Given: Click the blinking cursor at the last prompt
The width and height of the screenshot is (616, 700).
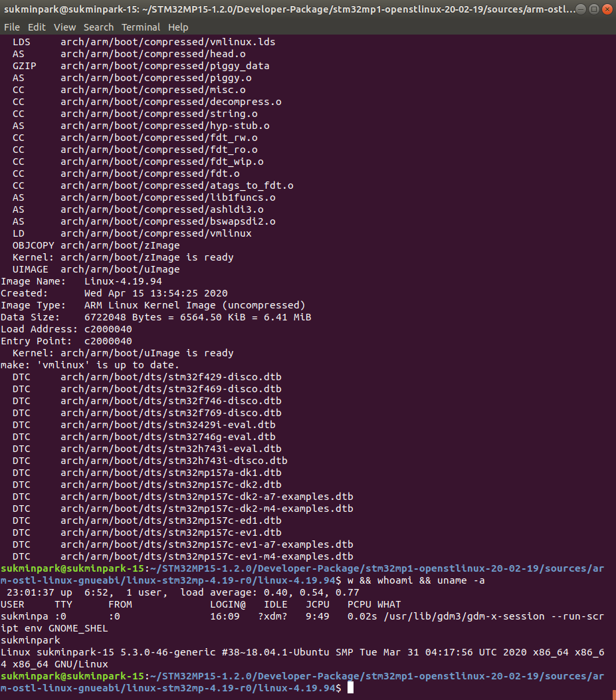Looking at the screenshot, I should (x=350, y=688).
